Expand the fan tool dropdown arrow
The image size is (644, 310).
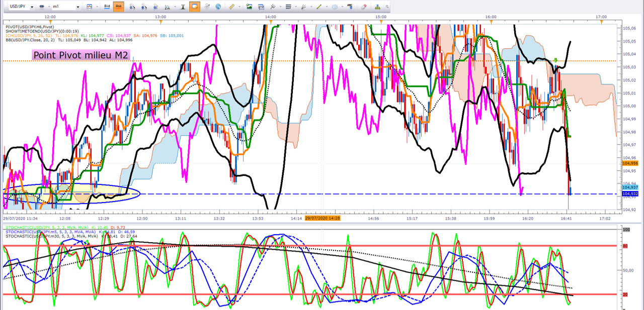click(x=311, y=7)
